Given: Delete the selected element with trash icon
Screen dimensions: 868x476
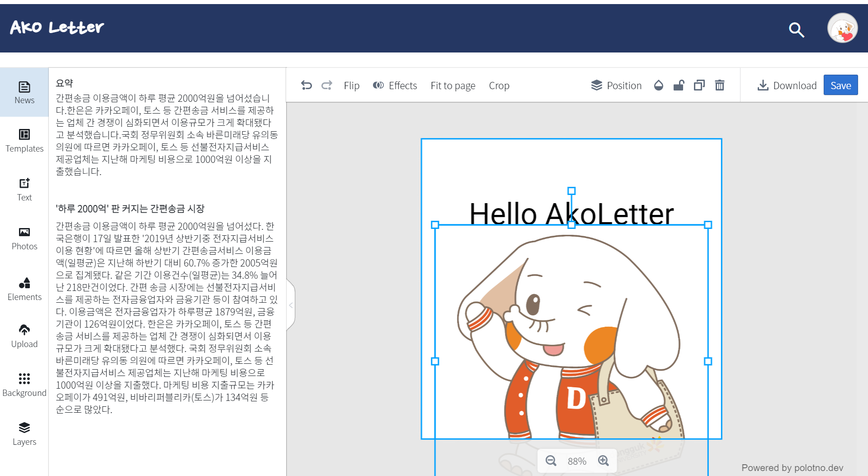Looking at the screenshot, I should pos(720,85).
